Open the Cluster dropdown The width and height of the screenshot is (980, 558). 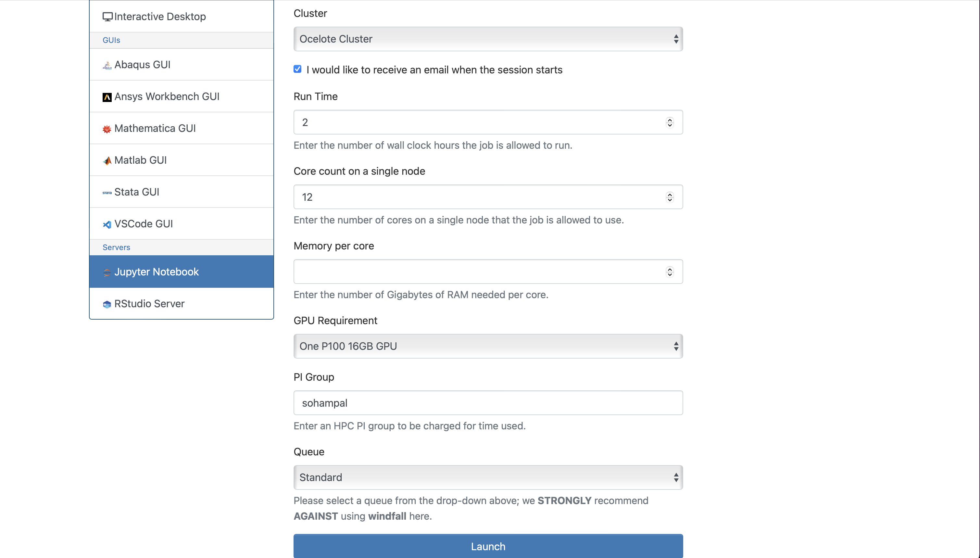(488, 39)
